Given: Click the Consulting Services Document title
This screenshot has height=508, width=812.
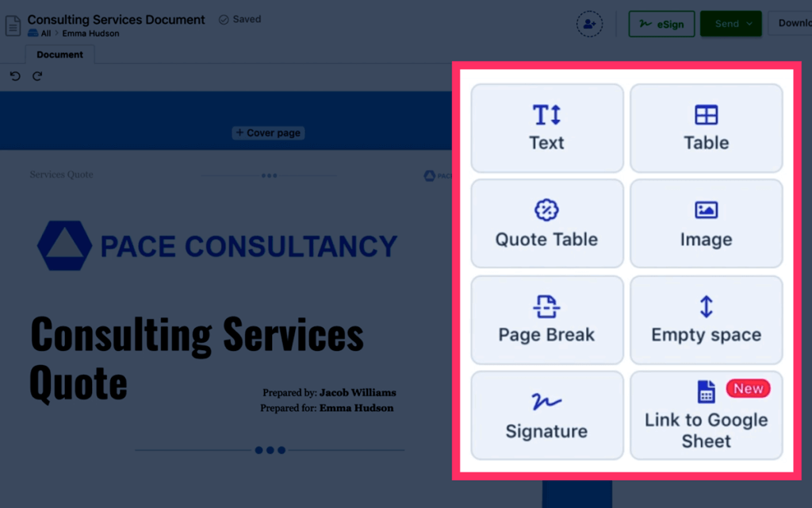Looking at the screenshot, I should coord(116,19).
